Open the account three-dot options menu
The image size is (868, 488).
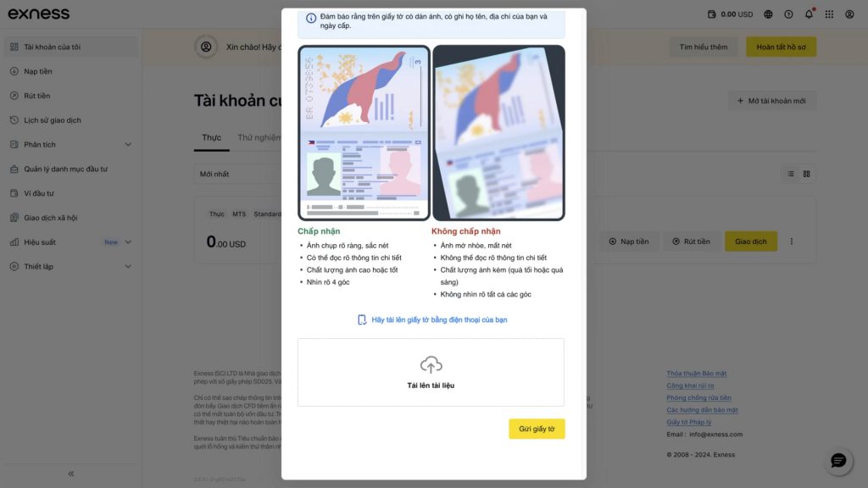tap(792, 241)
